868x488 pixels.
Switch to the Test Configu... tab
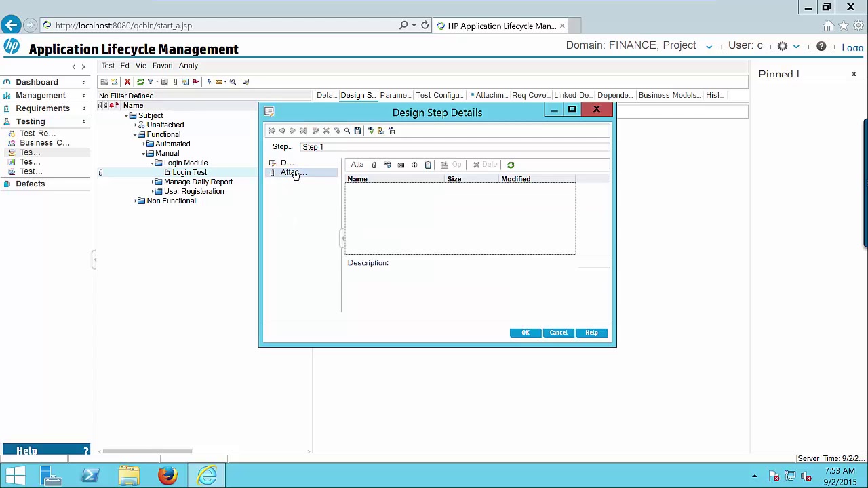click(x=439, y=96)
